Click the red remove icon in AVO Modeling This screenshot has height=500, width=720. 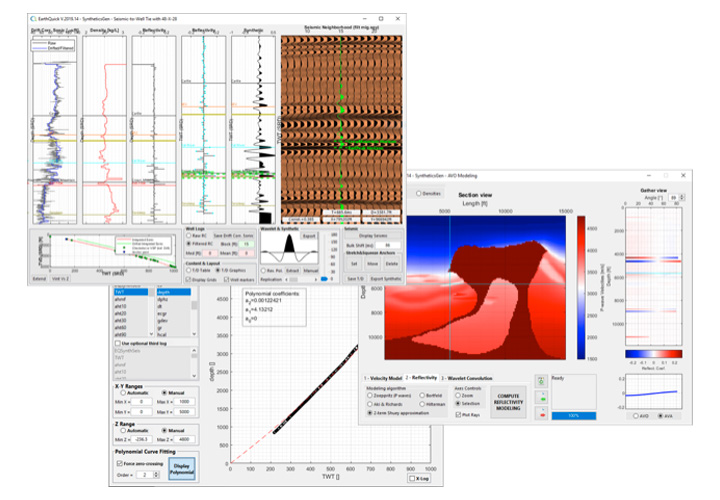click(543, 416)
